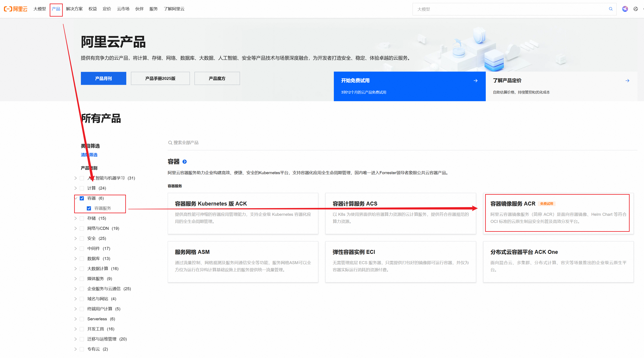Open the AI assistant icon in header
This screenshot has width=644, height=358.
625,9
